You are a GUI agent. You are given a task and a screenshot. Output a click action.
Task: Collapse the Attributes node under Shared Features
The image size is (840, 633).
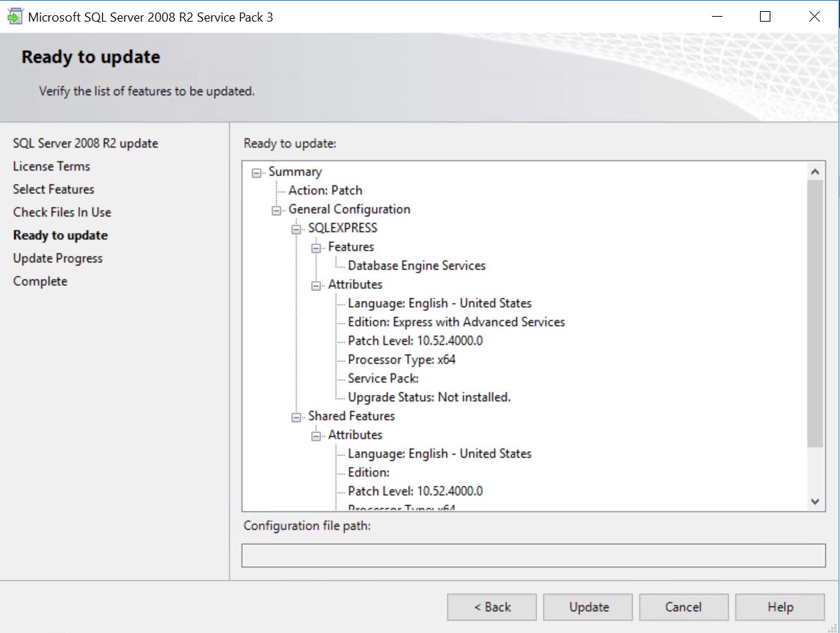(x=317, y=435)
